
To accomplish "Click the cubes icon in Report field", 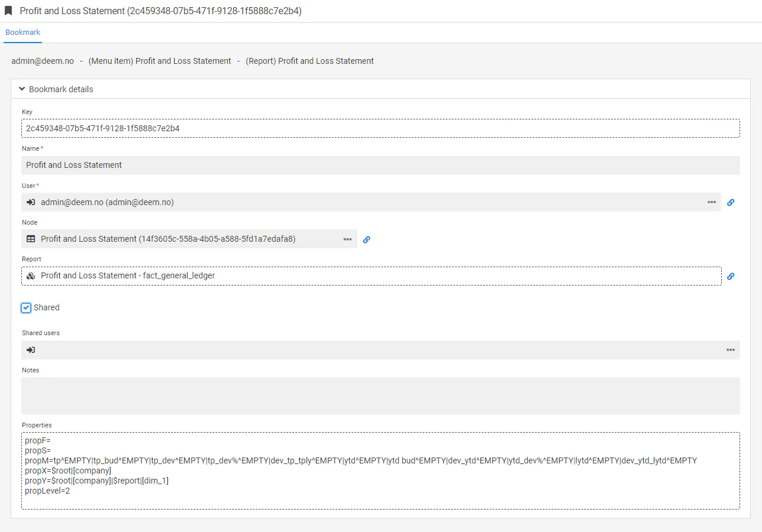I will coord(31,276).
